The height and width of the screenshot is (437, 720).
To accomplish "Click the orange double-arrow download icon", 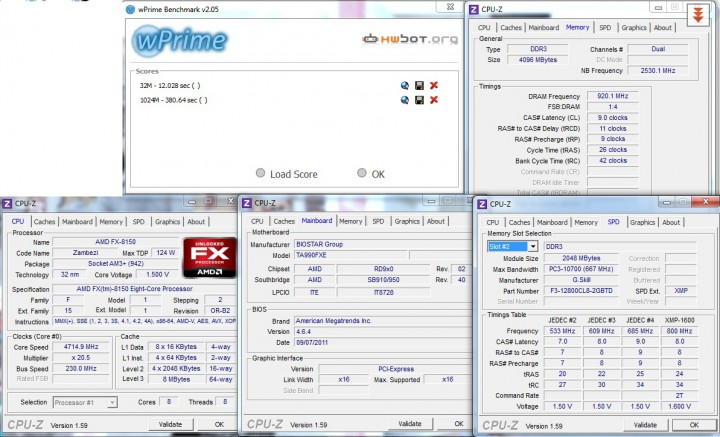I will 698,15.
